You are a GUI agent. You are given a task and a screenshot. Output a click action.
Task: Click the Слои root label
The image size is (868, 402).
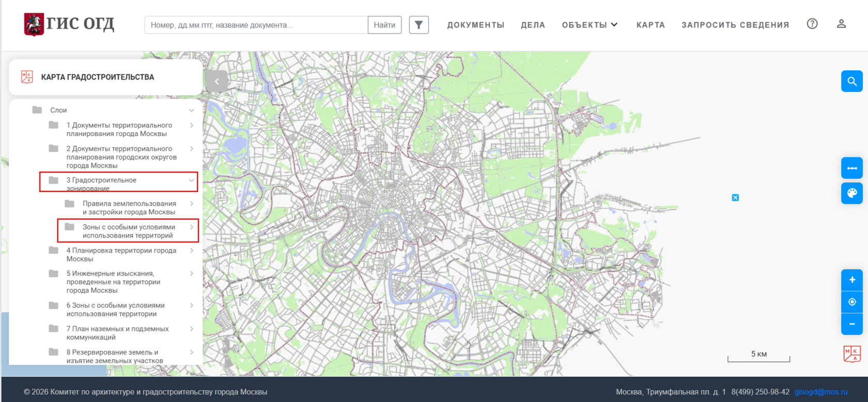(x=58, y=110)
